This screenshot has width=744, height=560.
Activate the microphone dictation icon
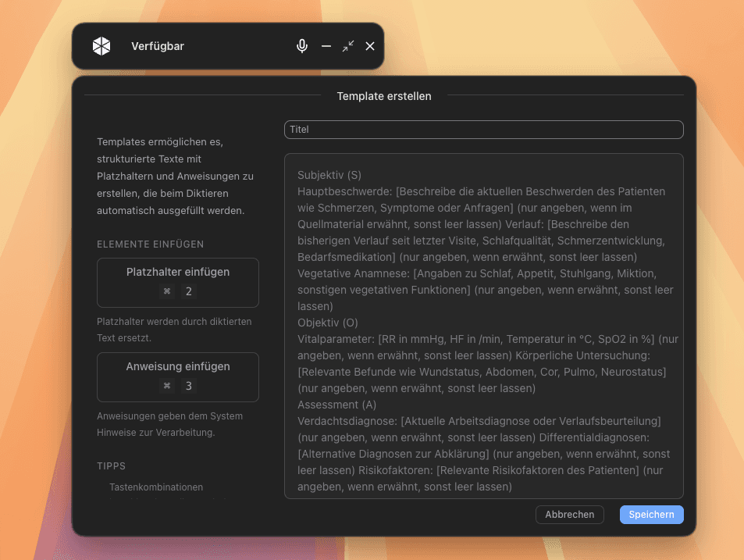[302, 46]
